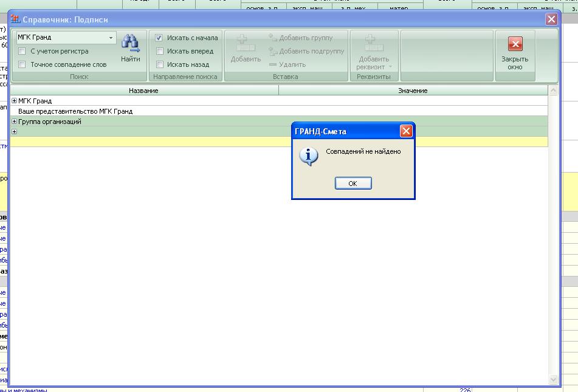Click the Добавить реквизит icon
The image size is (578, 392).
[374, 43]
